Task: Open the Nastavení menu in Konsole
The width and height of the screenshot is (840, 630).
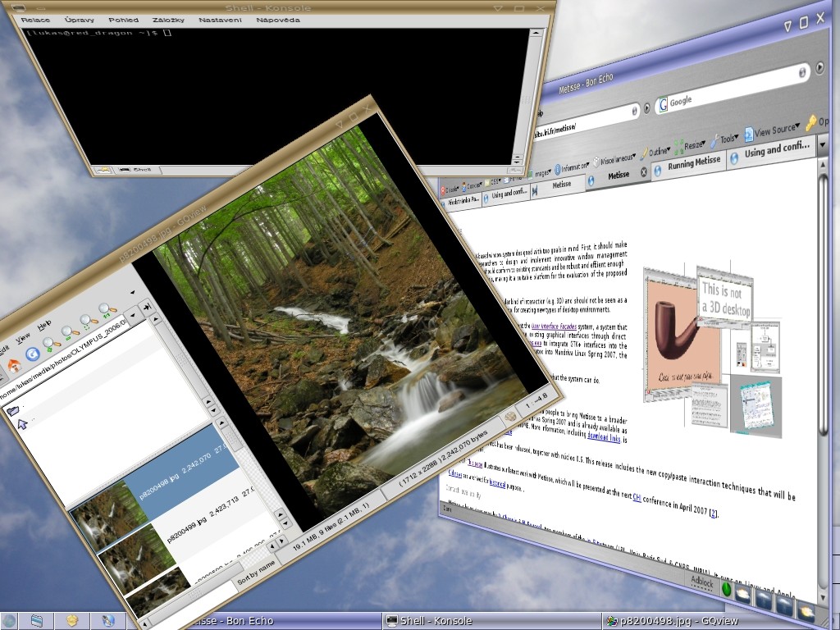Action: coord(220,20)
